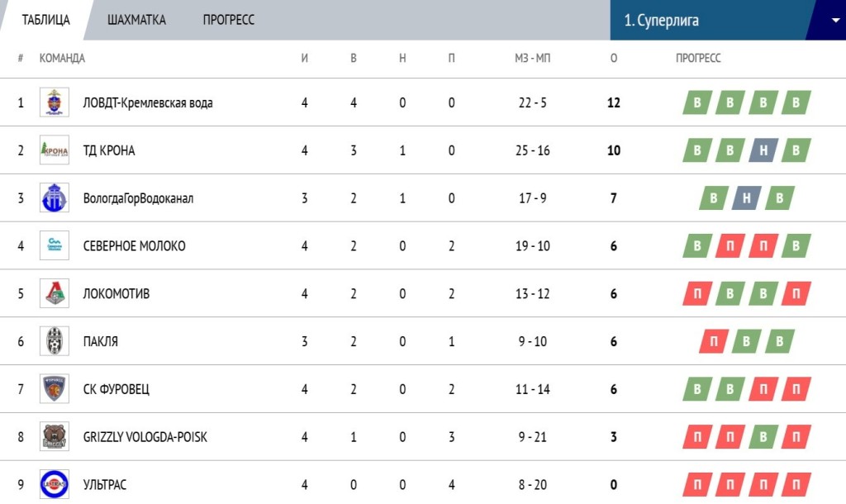This screenshot has width=846, height=504.
Task: Click the МЗ - МП column header
Action: pos(531,58)
